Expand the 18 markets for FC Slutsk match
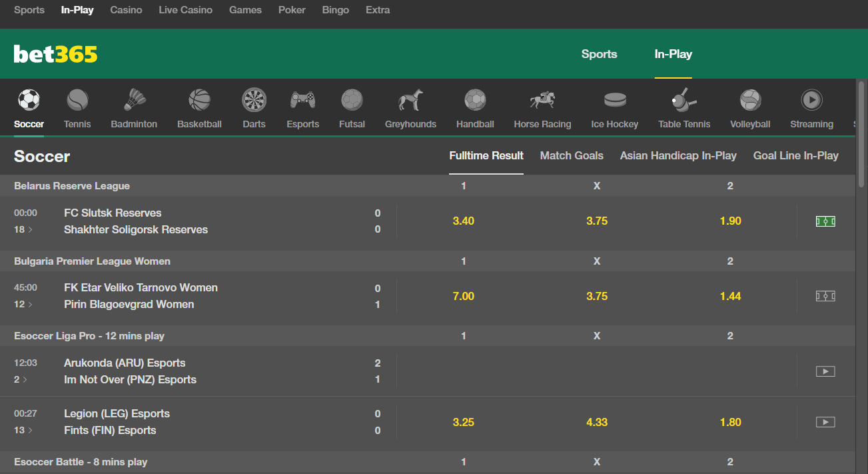Viewport: 868px width, 474px height. coord(23,229)
